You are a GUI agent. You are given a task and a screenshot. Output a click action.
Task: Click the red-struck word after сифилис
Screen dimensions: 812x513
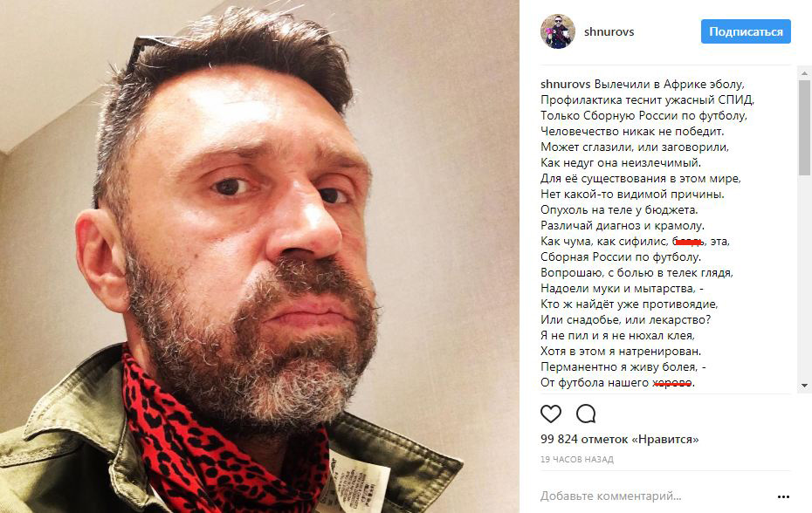(x=689, y=241)
